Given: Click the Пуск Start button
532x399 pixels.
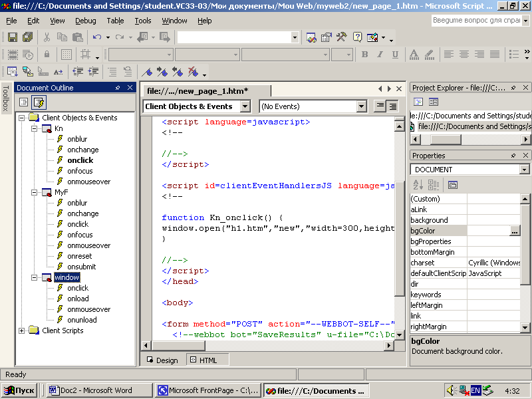Looking at the screenshot, I should click(19, 390).
